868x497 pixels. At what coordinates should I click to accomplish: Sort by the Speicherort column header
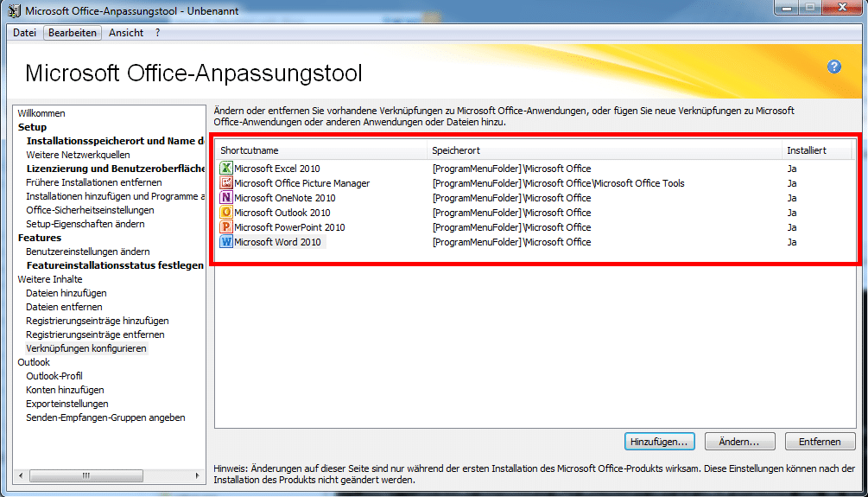[605, 150]
